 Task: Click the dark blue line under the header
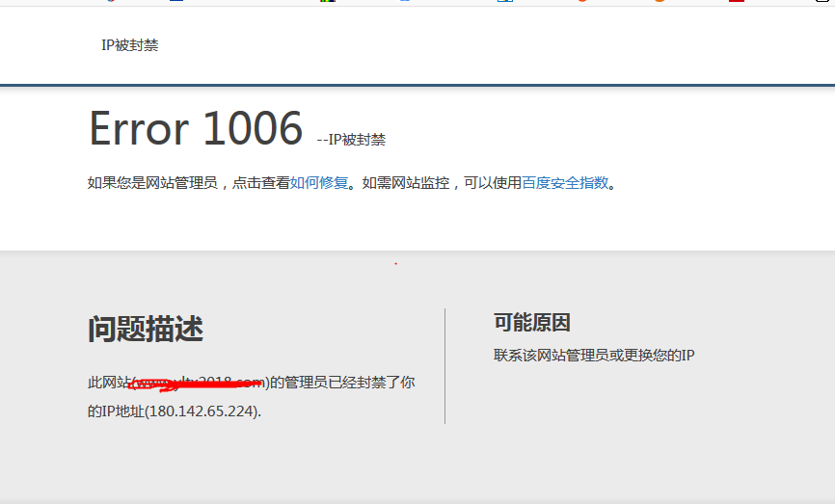(x=417, y=85)
